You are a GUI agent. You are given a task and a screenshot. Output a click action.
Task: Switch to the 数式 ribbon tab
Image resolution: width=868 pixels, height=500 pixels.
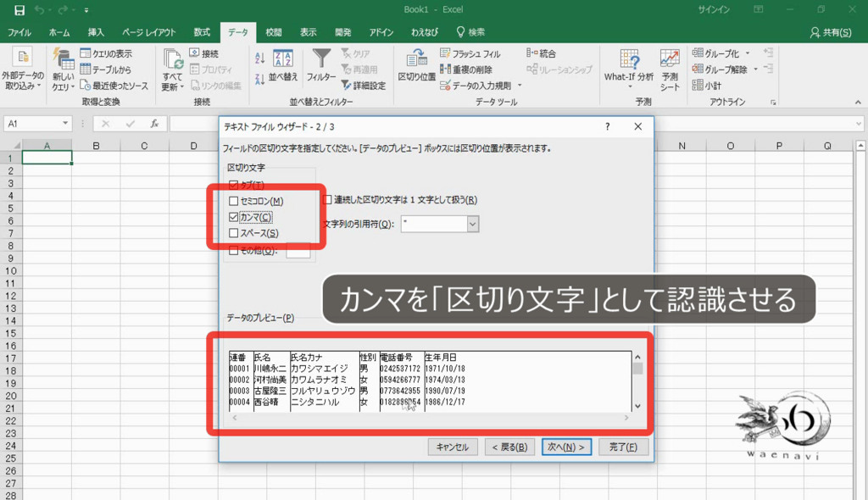(202, 33)
